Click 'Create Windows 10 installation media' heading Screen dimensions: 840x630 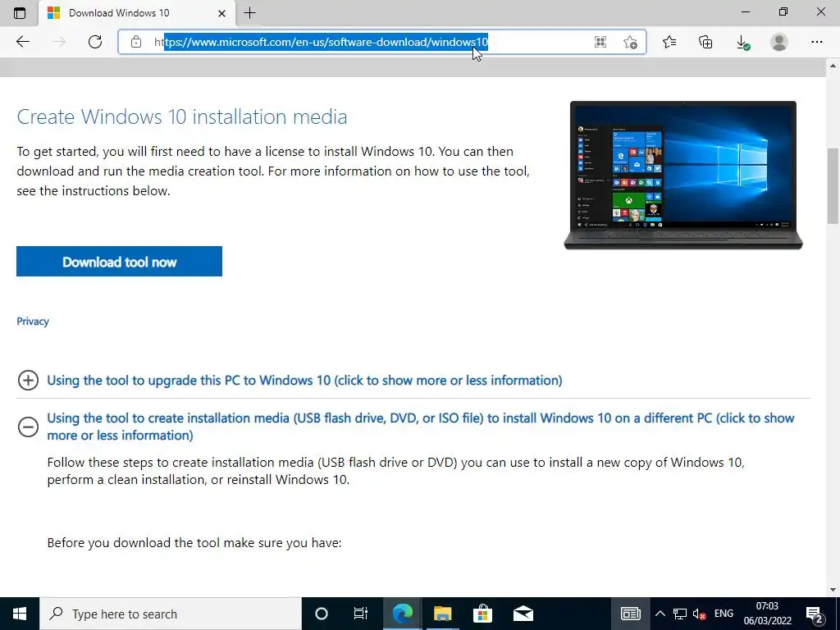(x=182, y=116)
